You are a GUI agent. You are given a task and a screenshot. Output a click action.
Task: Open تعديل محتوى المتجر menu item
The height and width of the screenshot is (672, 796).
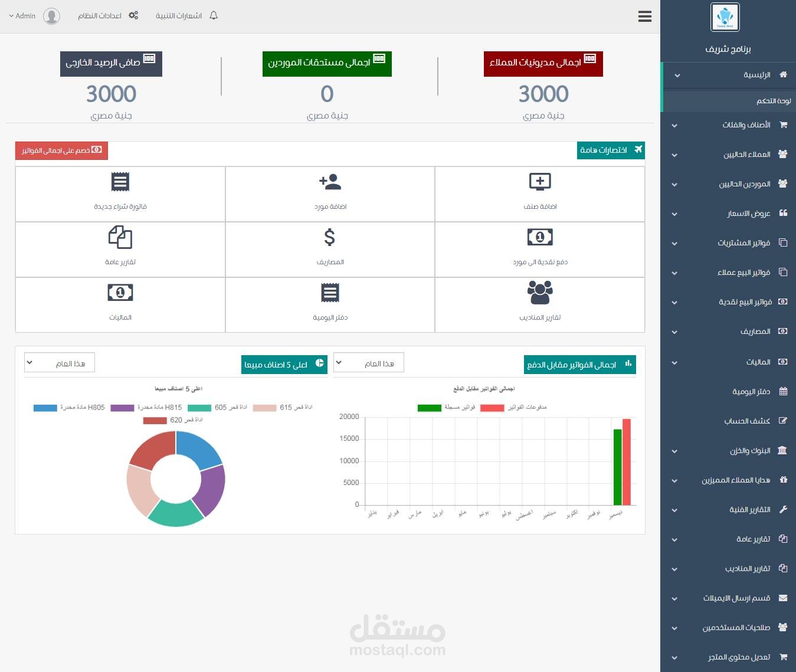728,657
